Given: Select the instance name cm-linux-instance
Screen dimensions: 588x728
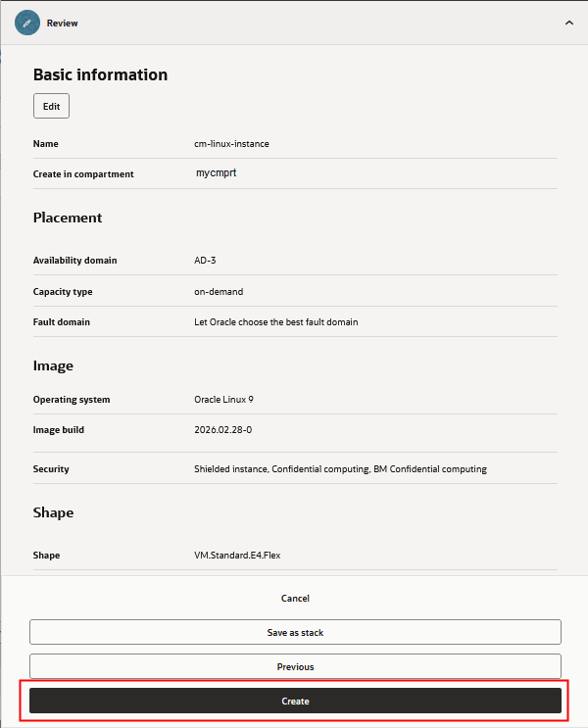Looking at the screenshot, I should tap(231, 144).
